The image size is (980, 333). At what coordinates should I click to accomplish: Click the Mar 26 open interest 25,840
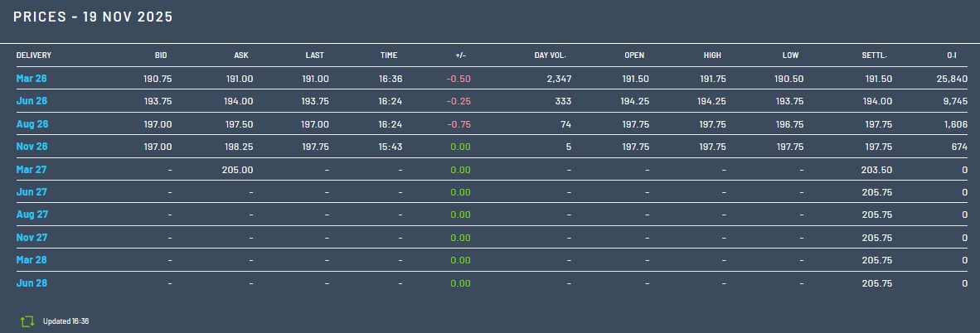coord(952,78)
